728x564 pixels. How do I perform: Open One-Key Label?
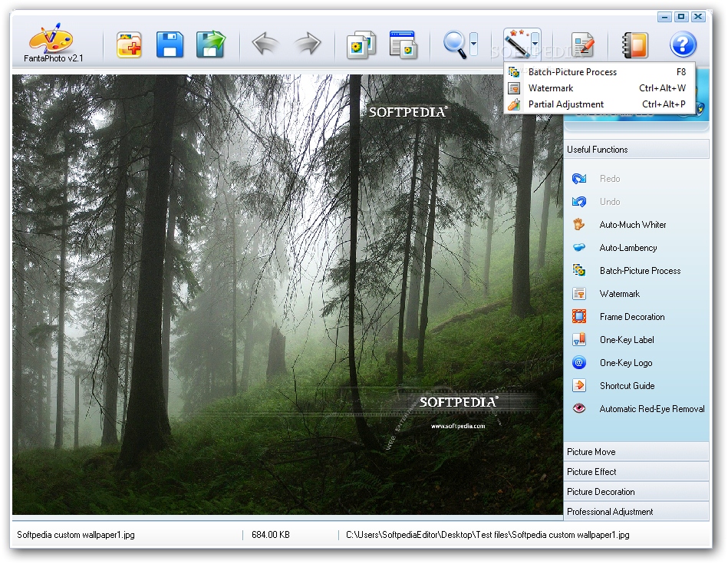(627, 340)
